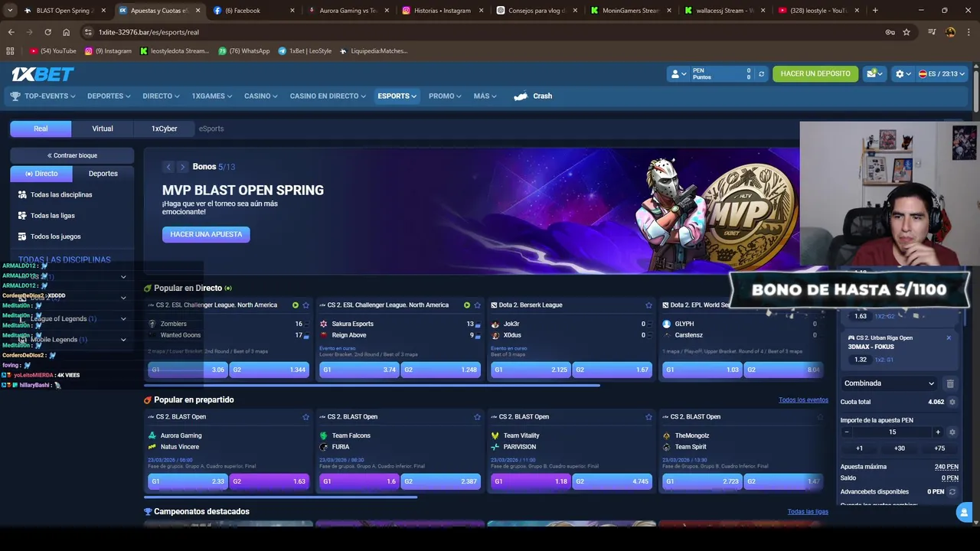Click the 1XBET logo

[x=43, y=74]
